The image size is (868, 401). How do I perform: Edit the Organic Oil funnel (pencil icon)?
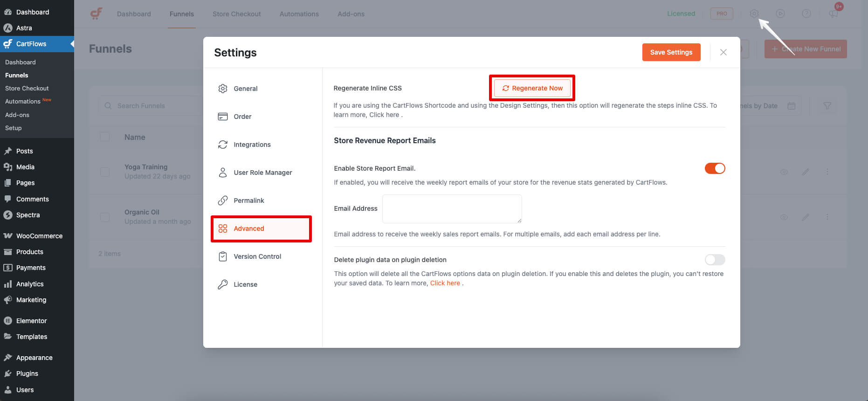[x=806, y=217]
